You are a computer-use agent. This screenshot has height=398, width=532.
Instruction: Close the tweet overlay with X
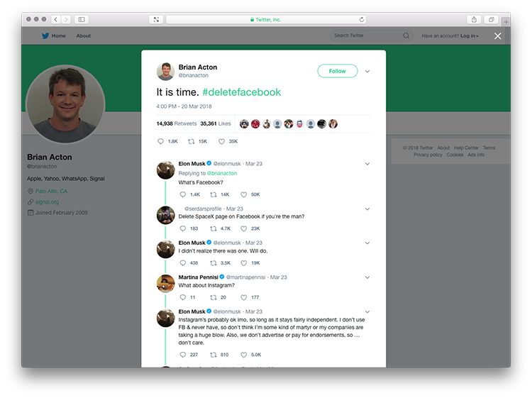pos(497,36)
